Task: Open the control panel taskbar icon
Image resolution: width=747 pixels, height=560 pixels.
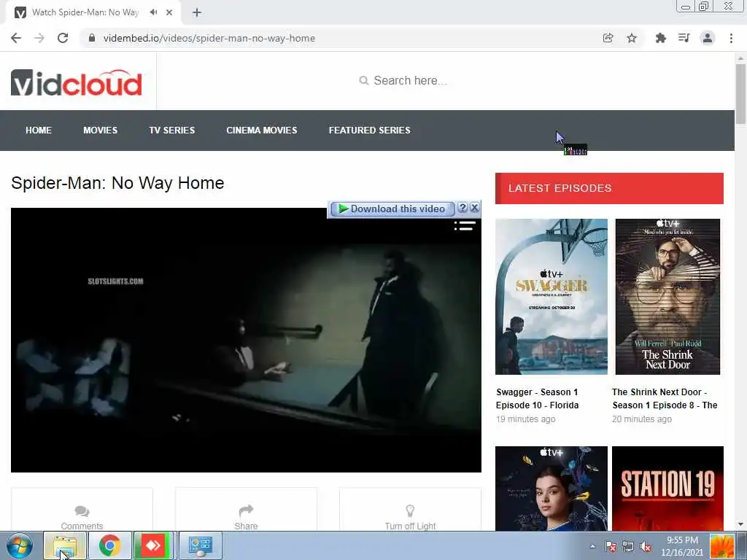Action: click(200, 545)
